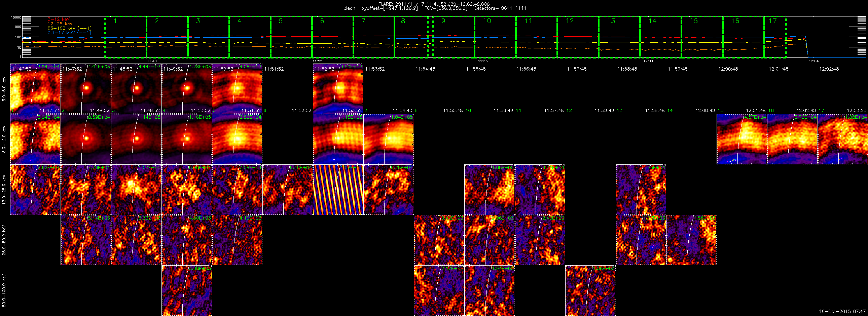This screenshot has height=316, width=868.
Task: Open the 6-12 keV image labeled 8.88E+04
Action: [x=237, y=139]
